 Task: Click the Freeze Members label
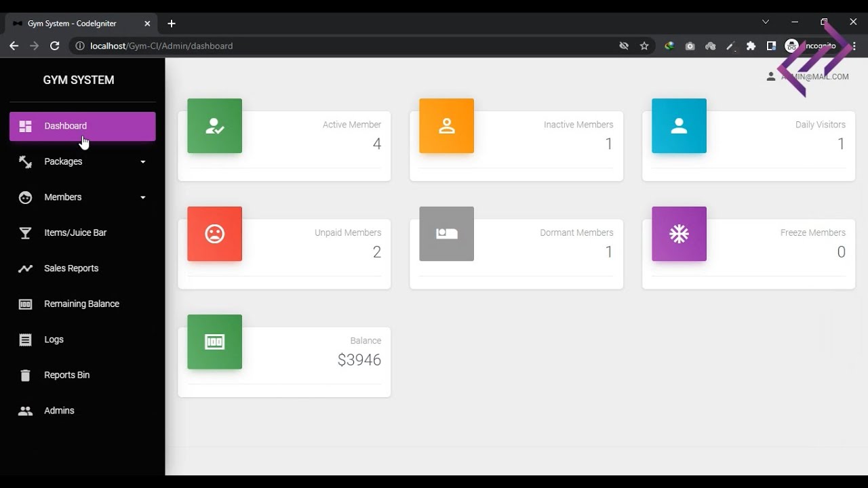coord(813,232)
